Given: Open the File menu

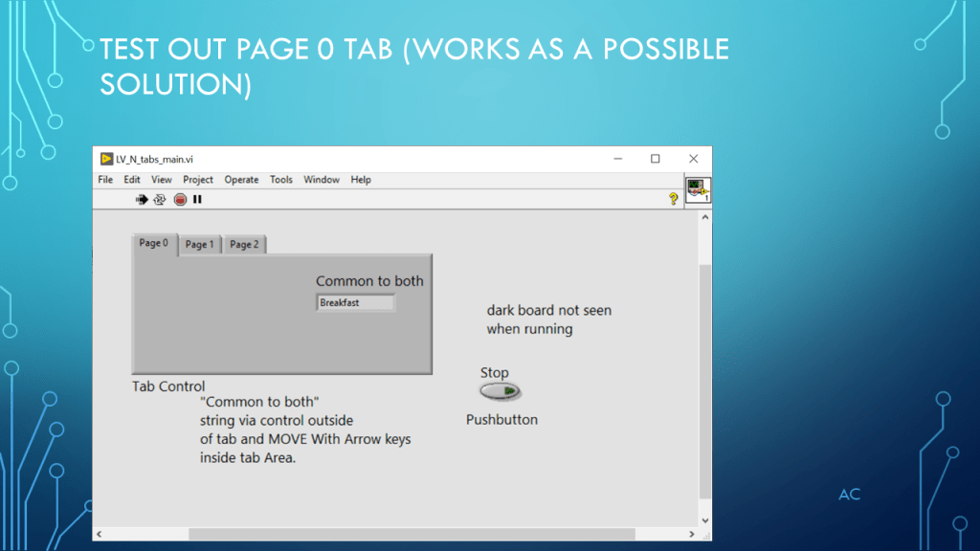Looking at the screenshot, I should point(105,180).
